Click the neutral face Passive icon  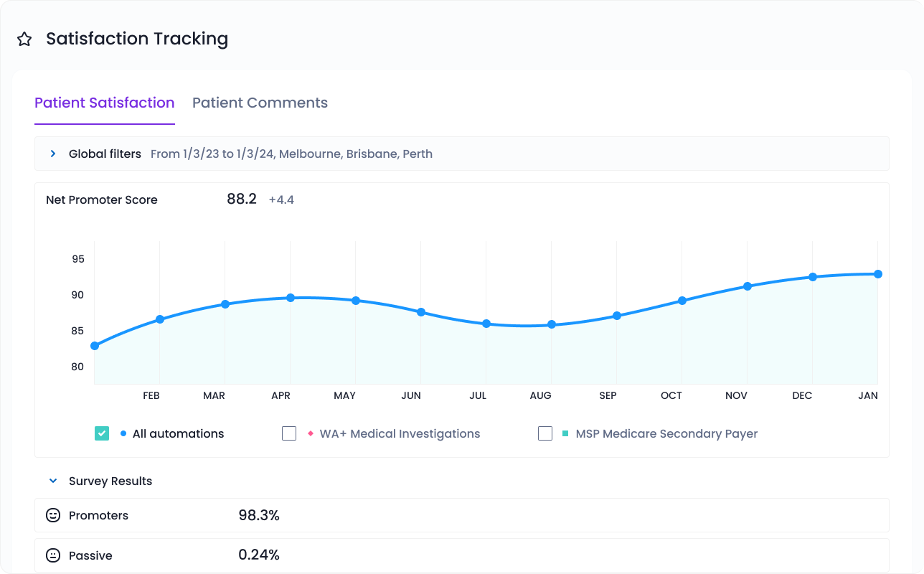53,555
